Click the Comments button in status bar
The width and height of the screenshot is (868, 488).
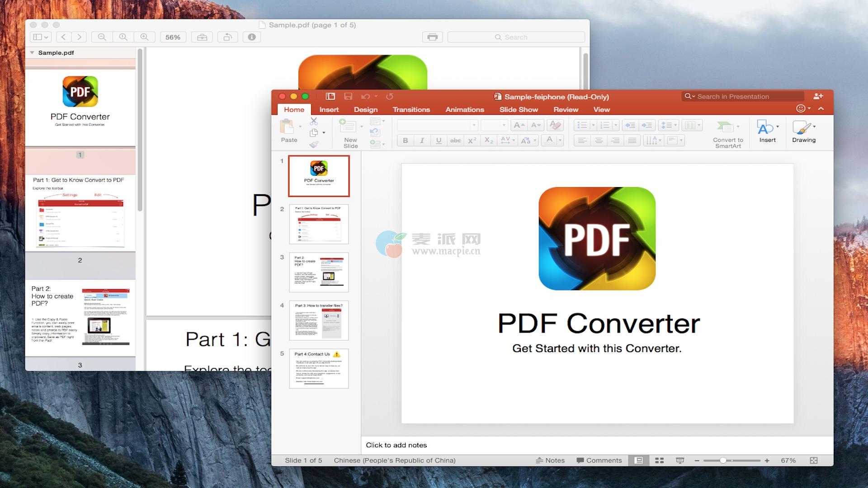(599, 460)
